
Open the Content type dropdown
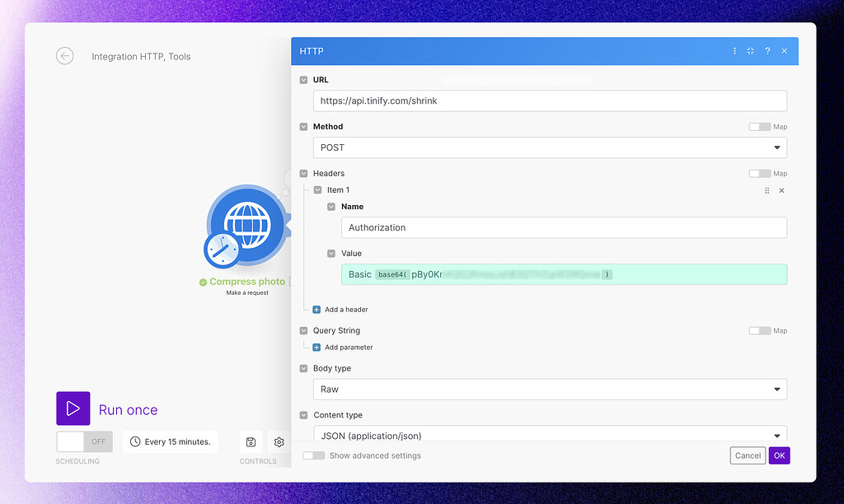(x=549, y=434)
